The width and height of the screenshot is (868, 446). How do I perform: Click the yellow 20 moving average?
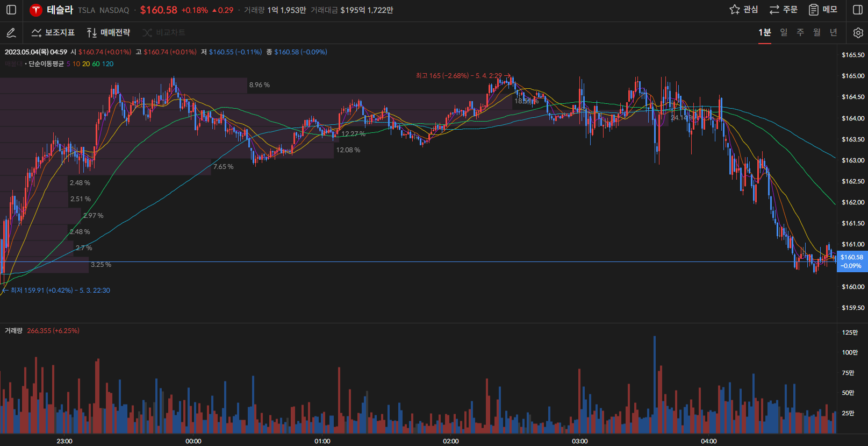86,64
